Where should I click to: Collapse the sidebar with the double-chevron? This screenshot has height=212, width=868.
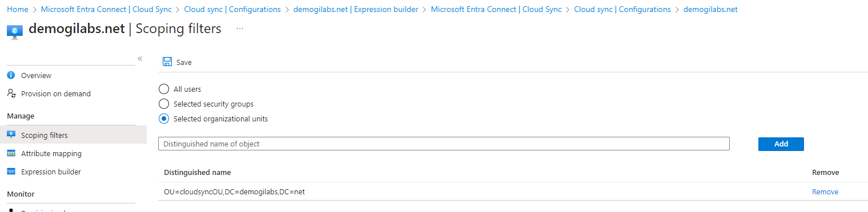[x=140, y=59]
